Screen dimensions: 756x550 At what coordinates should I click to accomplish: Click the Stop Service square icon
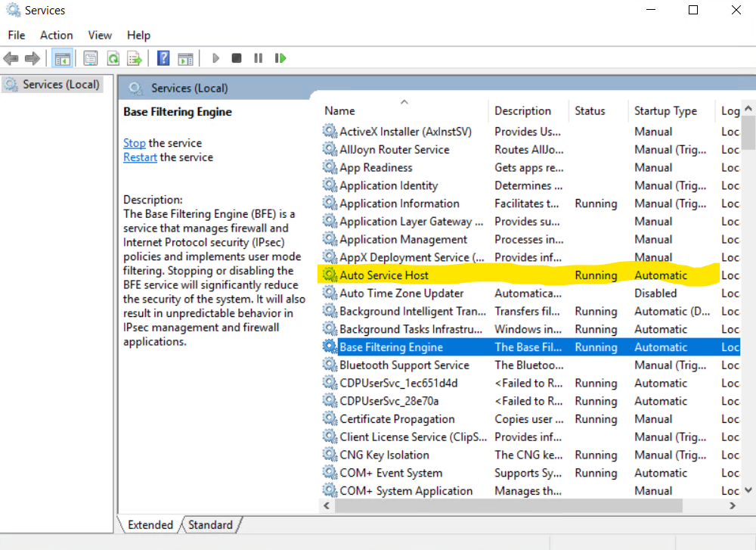click(237, 58)
